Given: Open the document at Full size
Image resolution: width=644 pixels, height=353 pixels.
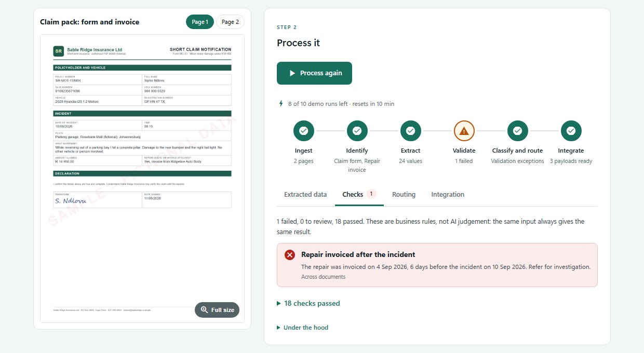Looking at the screenshot, I should [x=217, y=310].
